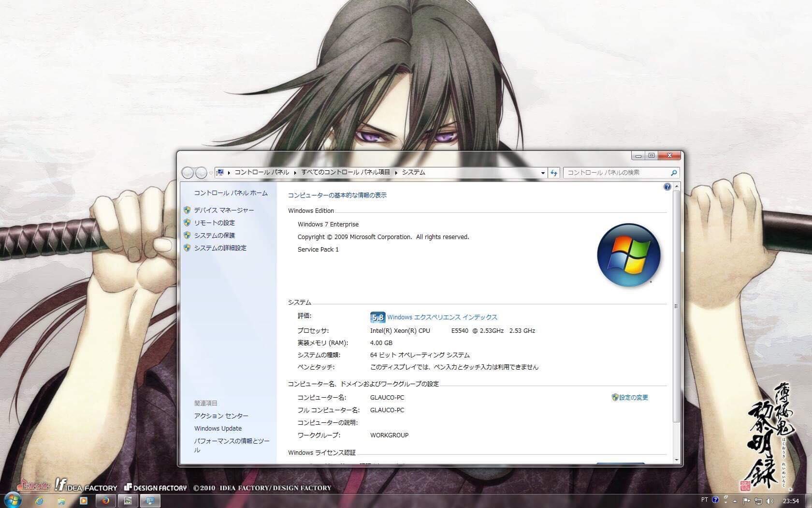Open the image viewer taskbar item next to Firefox
Viewport: 812px width, 508px height.
(x=128, y=501)
